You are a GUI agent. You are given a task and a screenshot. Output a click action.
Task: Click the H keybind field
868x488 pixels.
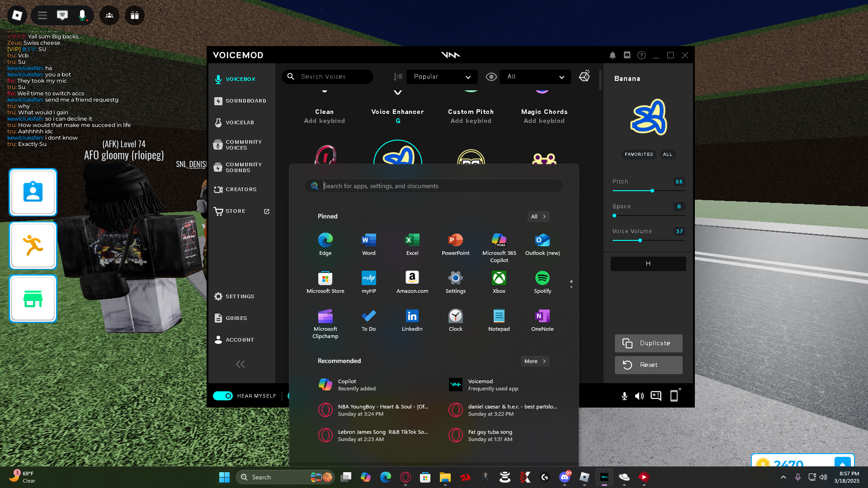tap(648, 264)
